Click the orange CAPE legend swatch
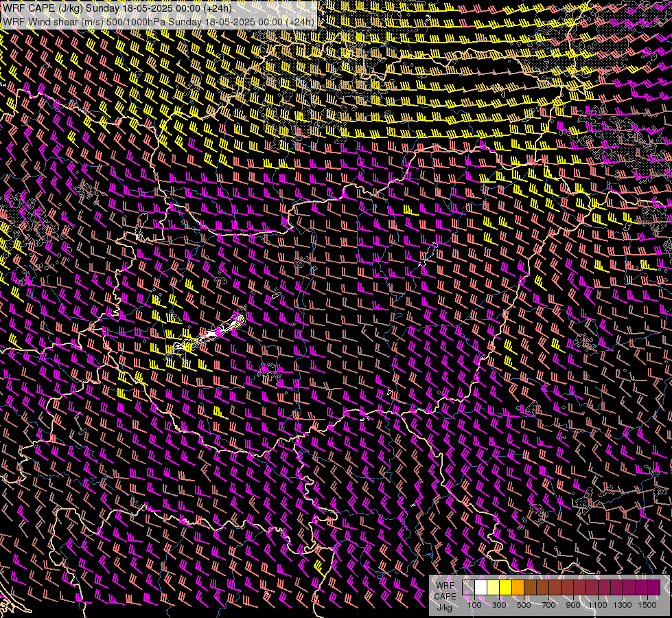Viewport: 672px width, 618px height. click(518, 588)
